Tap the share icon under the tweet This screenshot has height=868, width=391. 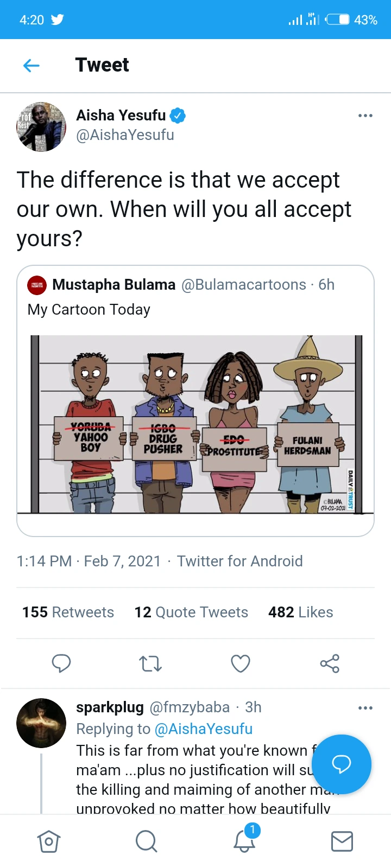click(330, 663)
